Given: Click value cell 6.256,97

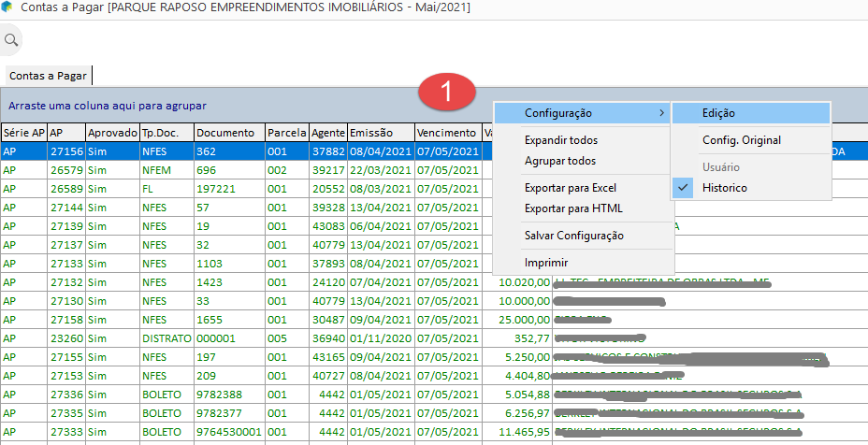Looking at the screenshot, I should [x=517, y=413].
